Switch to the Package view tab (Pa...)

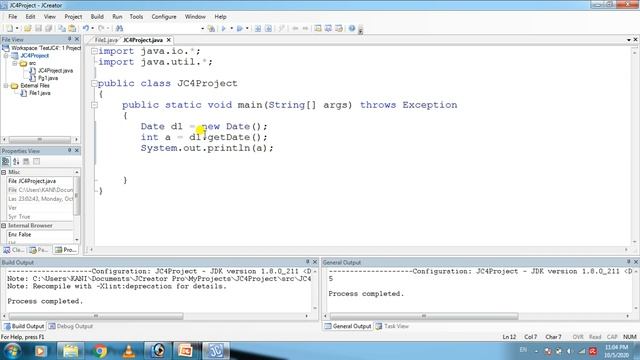tap(39, 250)
